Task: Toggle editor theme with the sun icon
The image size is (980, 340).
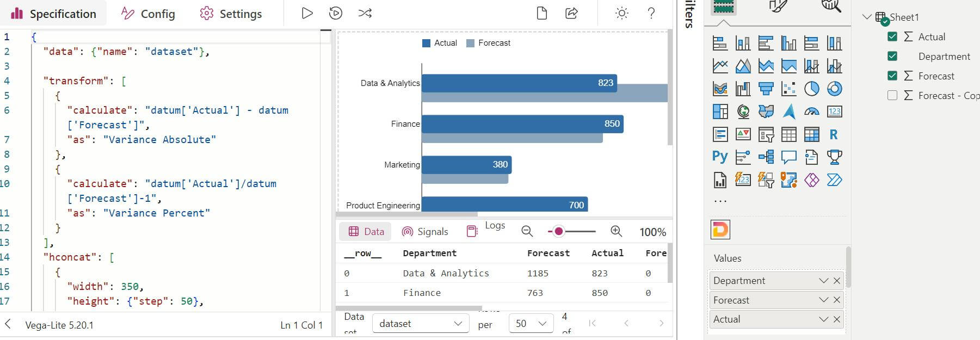Action: coord(621,13)
